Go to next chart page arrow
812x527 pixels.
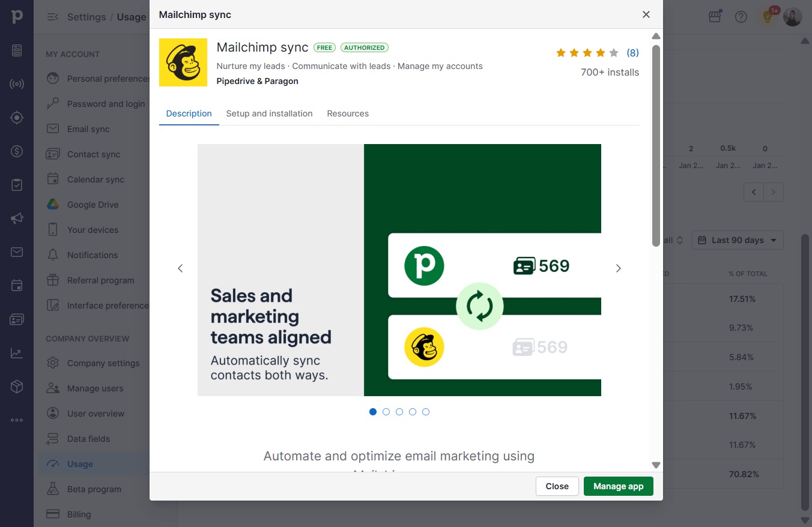point(774,192)
